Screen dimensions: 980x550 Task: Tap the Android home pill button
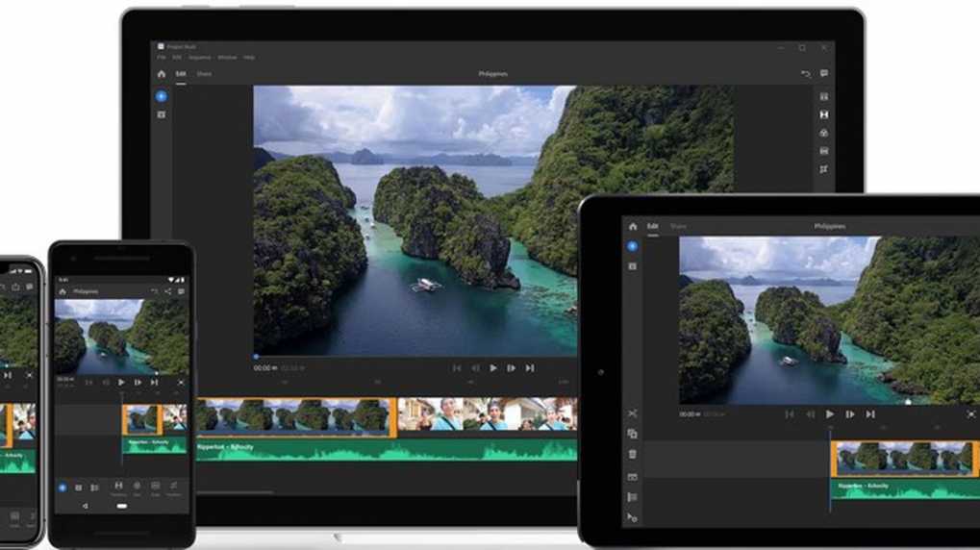[122, 506]
